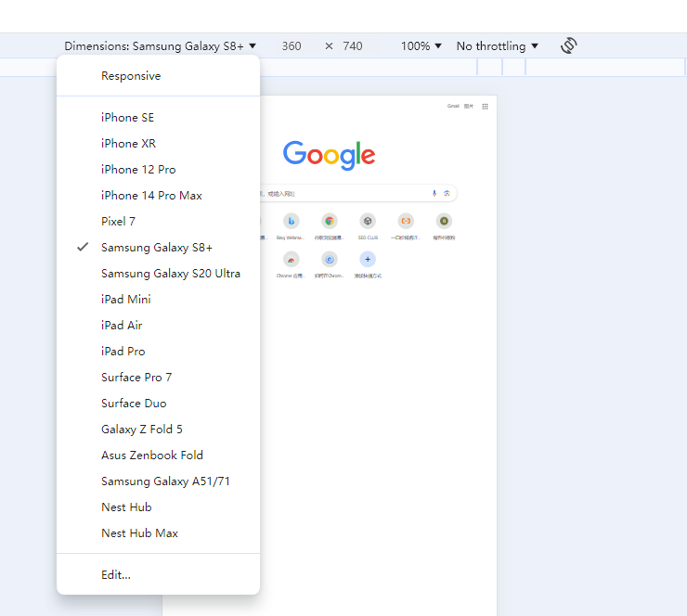
Task: Click the Google search input box
Action: coord(358,193)
